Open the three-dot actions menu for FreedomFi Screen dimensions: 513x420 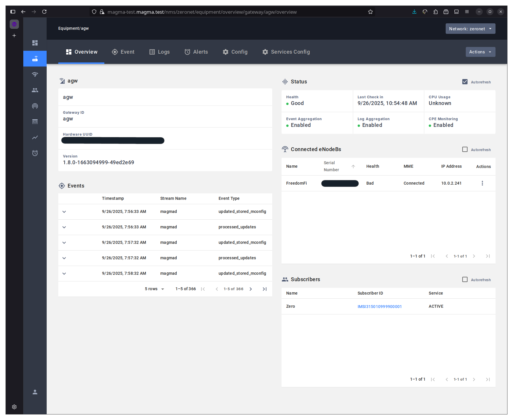482,183
